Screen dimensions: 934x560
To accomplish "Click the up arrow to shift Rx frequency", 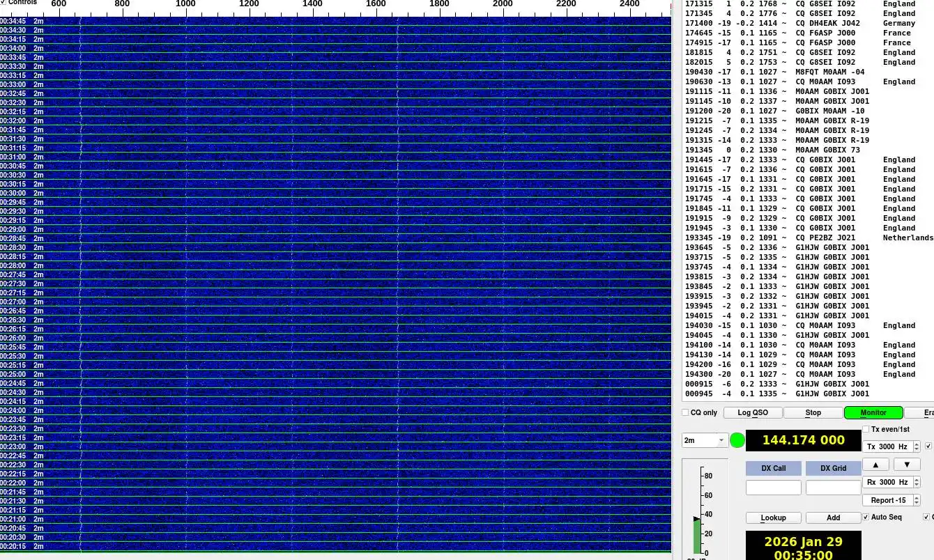I will point(875,464).
